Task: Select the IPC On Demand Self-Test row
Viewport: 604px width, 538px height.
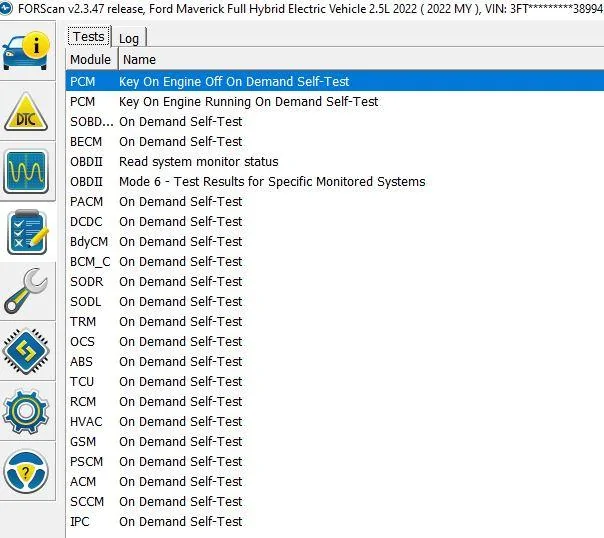Action: [x=335, y=522]
